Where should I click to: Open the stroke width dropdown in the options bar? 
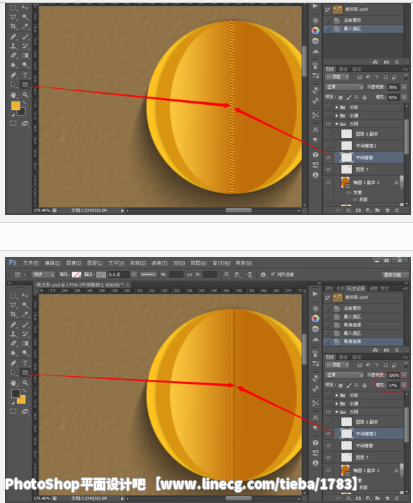click(134, 275)
